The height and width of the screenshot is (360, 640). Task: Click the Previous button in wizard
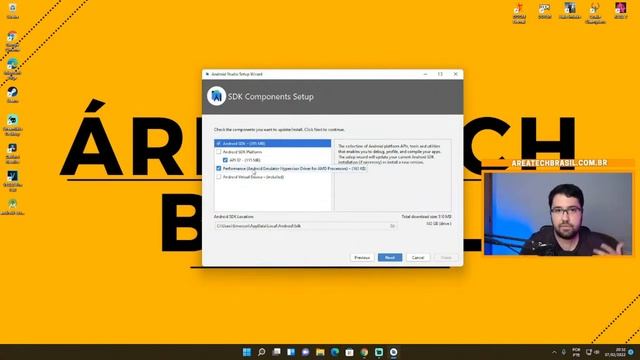coord(362,258)
